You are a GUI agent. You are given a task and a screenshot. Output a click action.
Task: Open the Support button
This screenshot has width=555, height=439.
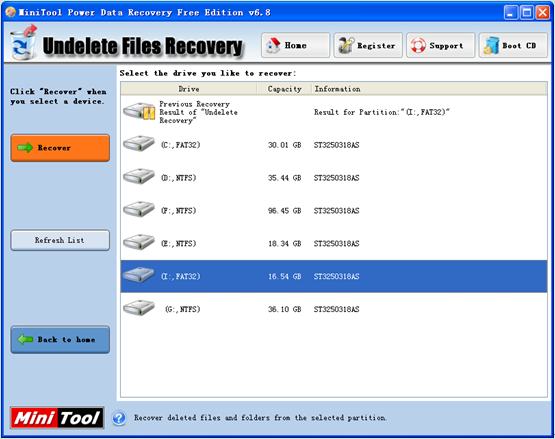click(x=441, y=45)
